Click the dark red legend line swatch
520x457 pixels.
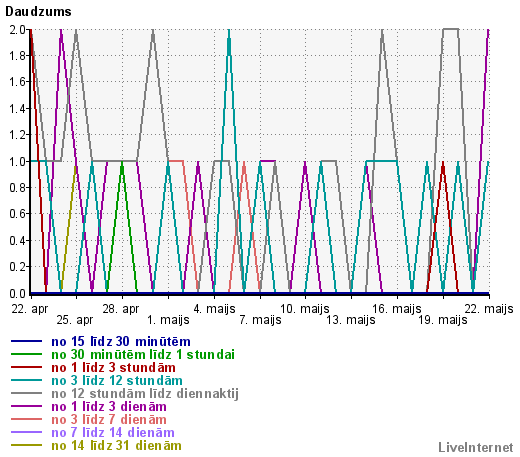tap(26, 367)
